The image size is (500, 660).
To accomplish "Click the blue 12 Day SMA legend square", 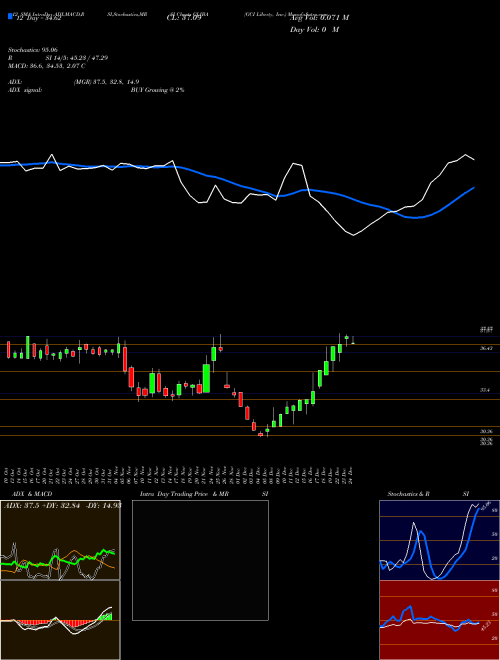I will click(x=10, y=17).
